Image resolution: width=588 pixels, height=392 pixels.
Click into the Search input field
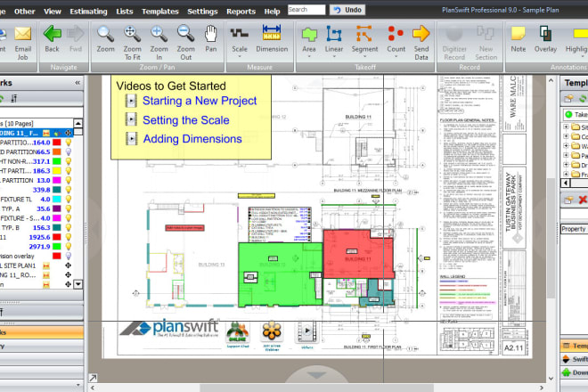point(306,10)
